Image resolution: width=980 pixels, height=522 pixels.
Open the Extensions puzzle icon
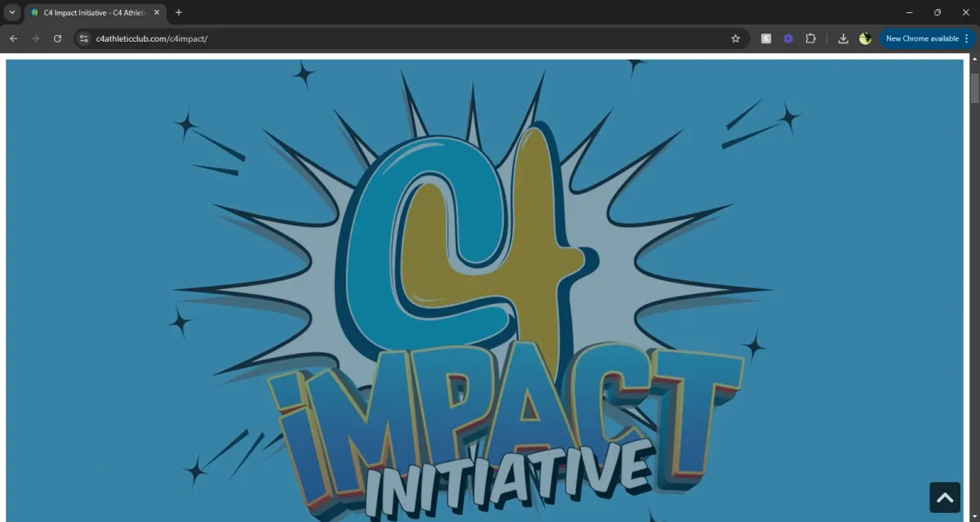pos(810,38)
